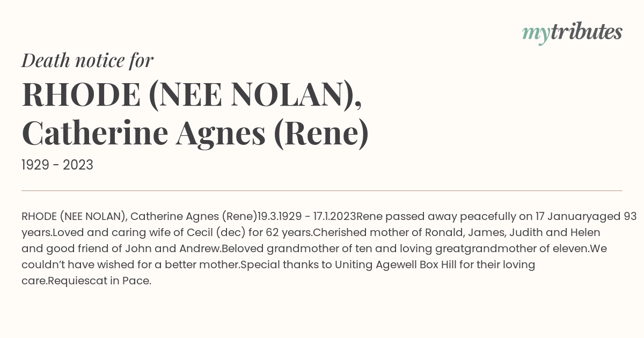Select the "Catherine Agnes (Rene)" heading line
Viewport: 644px width, 338px height.
(x=195, y=134)
